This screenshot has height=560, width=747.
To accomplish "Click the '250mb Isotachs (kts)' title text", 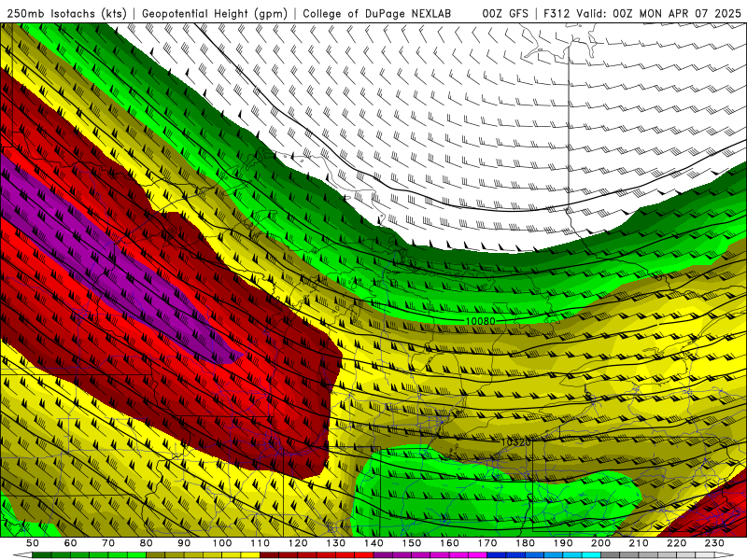I will point(66,13).
